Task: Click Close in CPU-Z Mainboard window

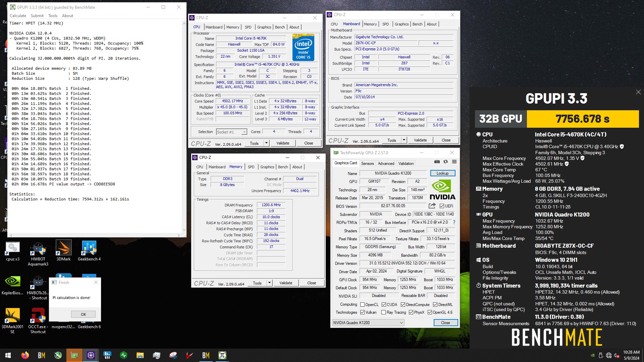Action: [x=446, y=140]
